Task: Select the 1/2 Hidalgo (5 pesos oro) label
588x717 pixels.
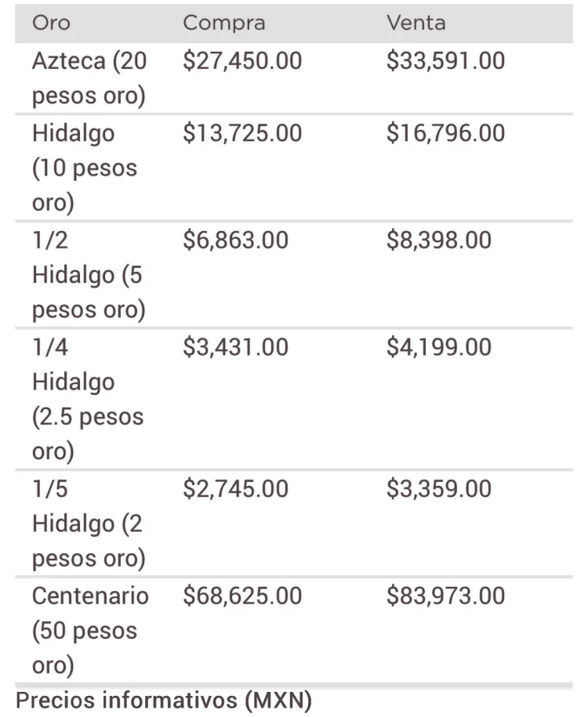Action: [88, 275]
